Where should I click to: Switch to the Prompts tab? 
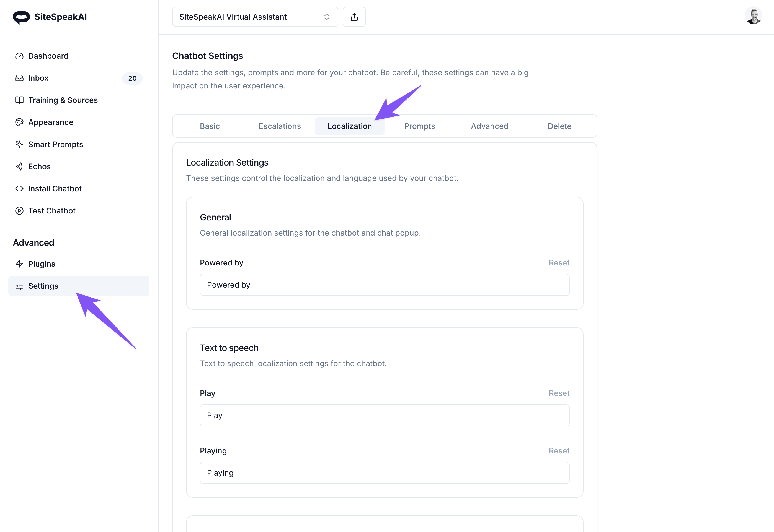coord(419,126)
